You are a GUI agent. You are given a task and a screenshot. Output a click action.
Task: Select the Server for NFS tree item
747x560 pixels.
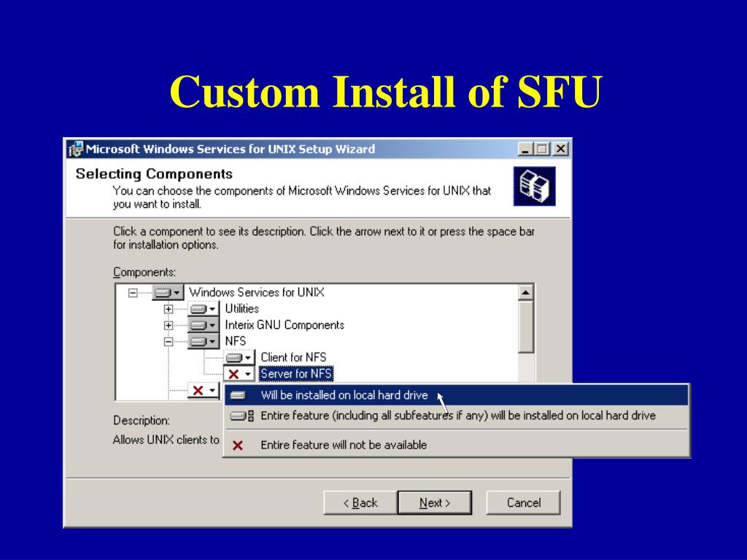coord(296,374)
